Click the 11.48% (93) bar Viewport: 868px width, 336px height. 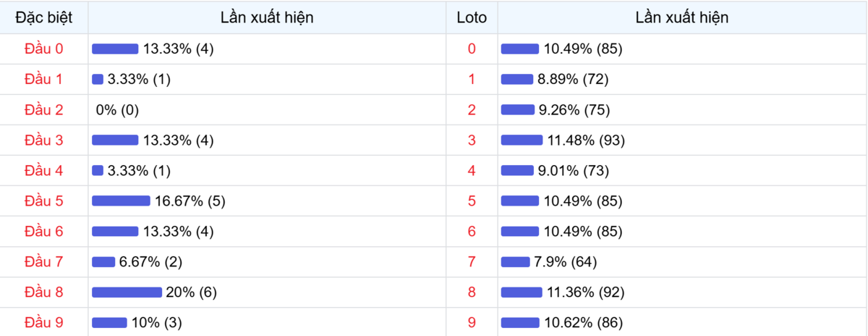point(522,140)
